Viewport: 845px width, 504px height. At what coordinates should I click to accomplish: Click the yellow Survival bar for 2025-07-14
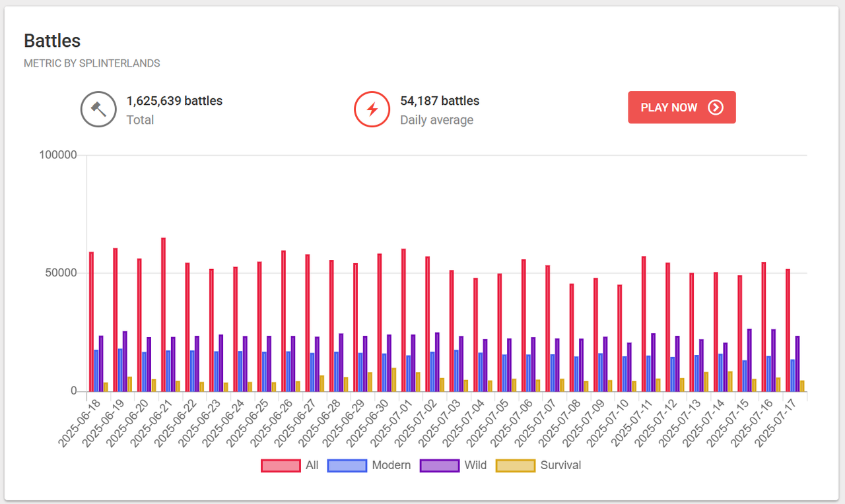coord(730,381)
